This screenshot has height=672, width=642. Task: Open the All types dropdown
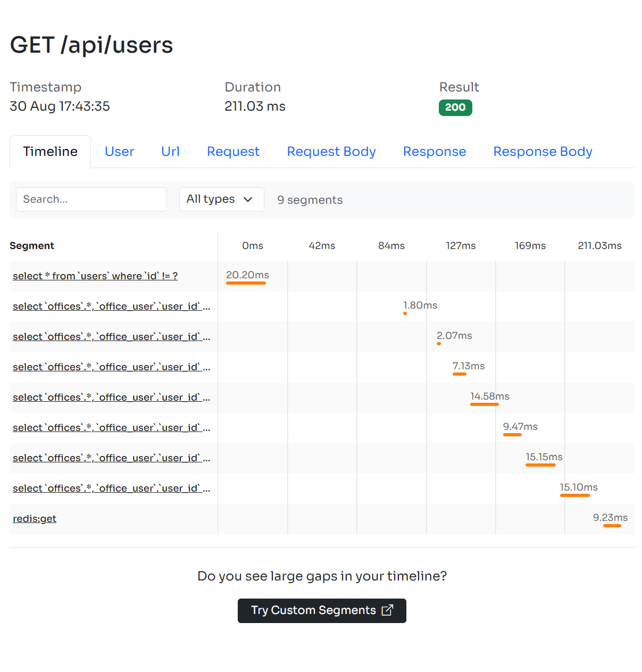click(221, 200)
